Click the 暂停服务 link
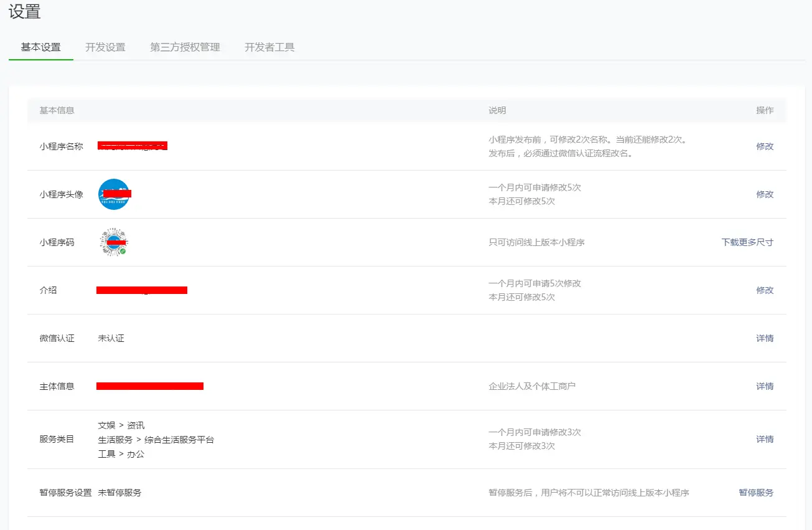 click(x=756, y=493)
